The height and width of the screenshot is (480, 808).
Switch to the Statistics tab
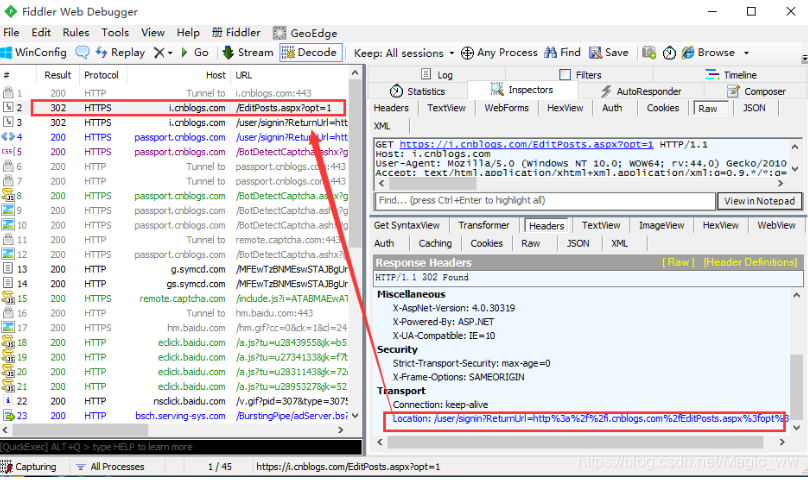[x=417, y=91]
